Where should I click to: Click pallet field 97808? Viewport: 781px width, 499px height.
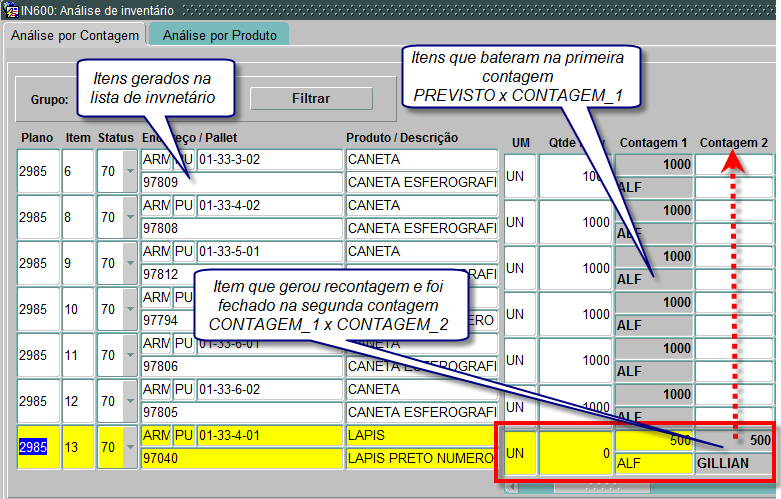pos(242,228)
